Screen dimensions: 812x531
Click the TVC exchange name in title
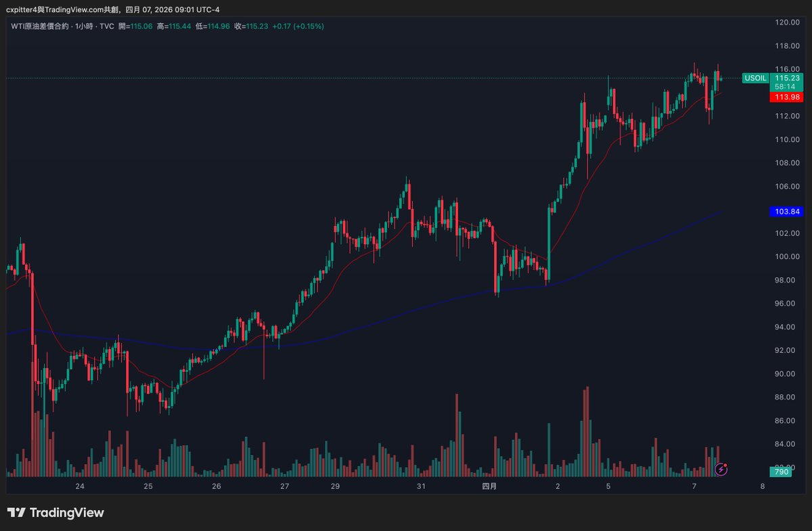coord(106,26)
